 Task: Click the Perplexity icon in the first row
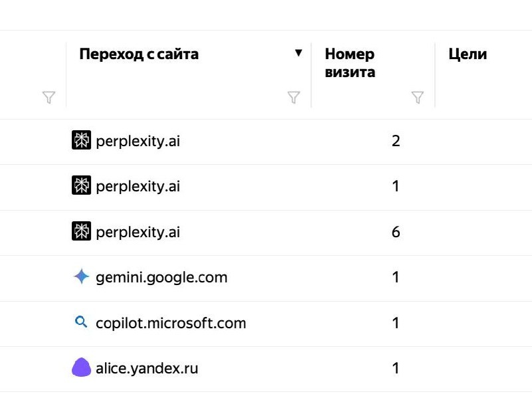82,140
